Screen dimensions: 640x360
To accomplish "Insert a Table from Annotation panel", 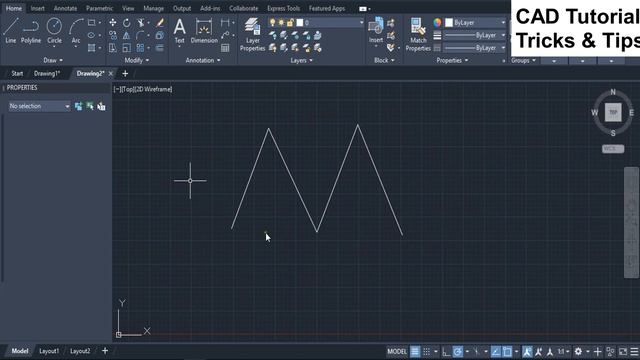I will pos(225,48).
